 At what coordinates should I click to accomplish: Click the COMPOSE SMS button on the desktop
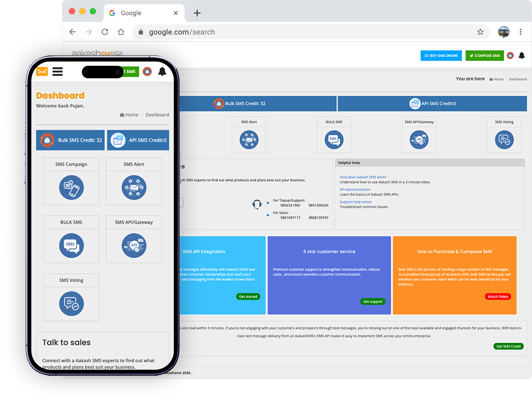(485, 56)
